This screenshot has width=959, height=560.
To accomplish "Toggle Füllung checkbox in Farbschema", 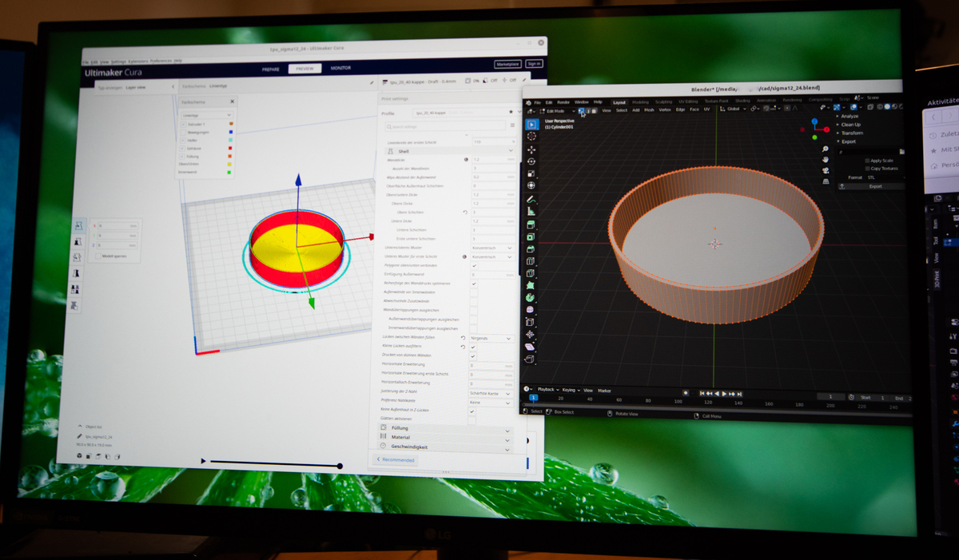I will [x=183, y=156].
